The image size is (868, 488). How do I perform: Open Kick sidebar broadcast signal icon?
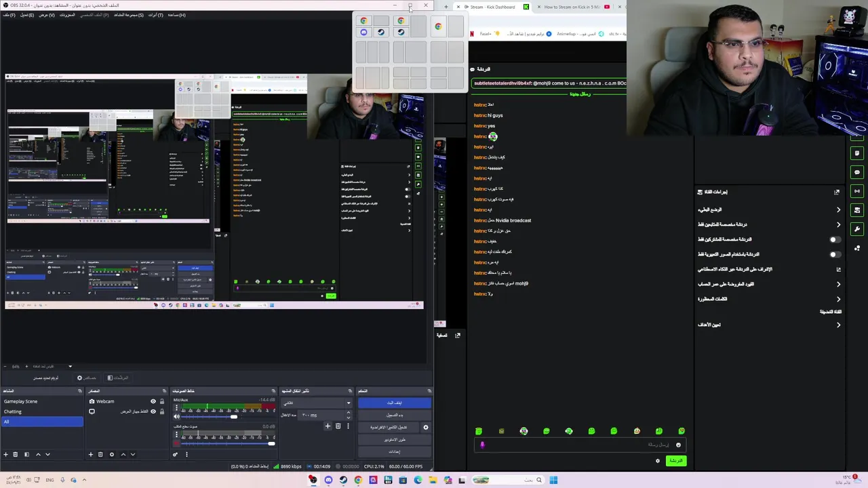pos(857,191)
